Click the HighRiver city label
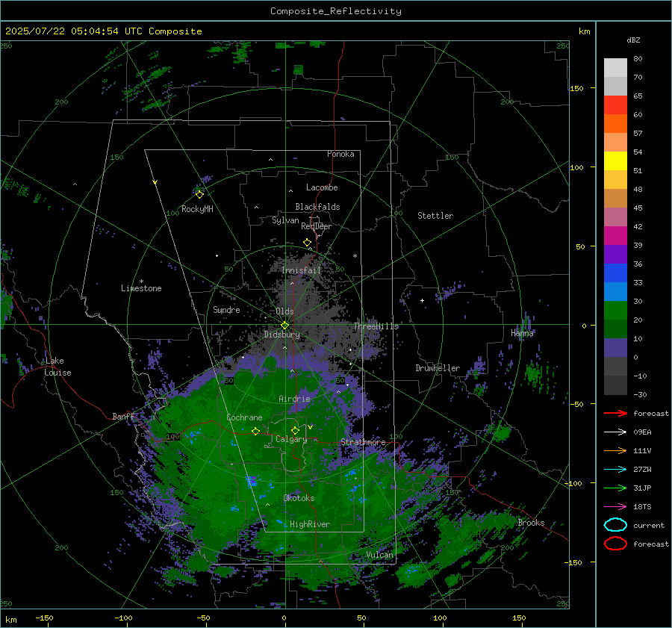The image size is (672, 628). [x=310, y=524]
